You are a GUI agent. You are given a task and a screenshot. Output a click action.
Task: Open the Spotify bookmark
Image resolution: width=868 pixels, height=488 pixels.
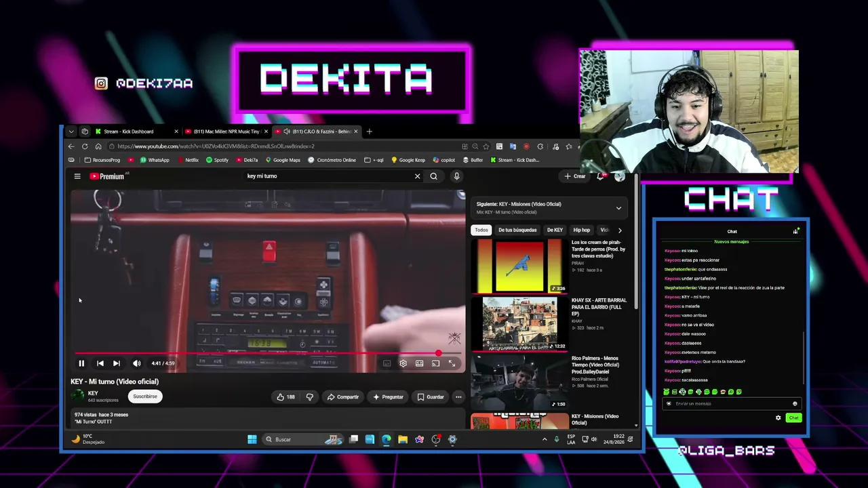(217, 160)
